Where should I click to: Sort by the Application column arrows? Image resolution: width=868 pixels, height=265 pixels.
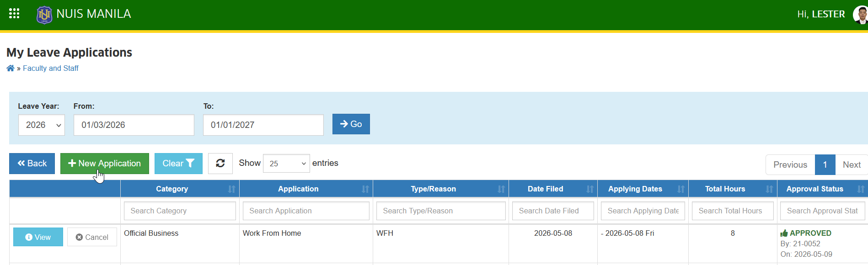(x=365, y=189)
